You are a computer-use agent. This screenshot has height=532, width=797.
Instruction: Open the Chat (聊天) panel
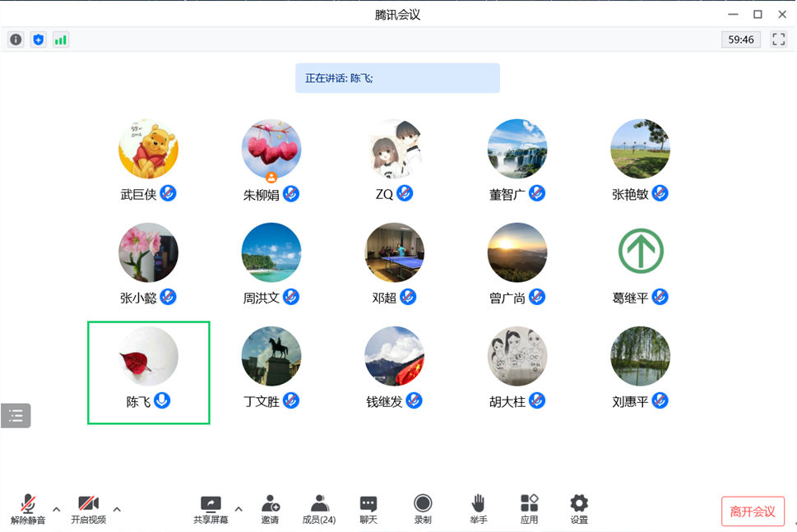pos(368,509)
